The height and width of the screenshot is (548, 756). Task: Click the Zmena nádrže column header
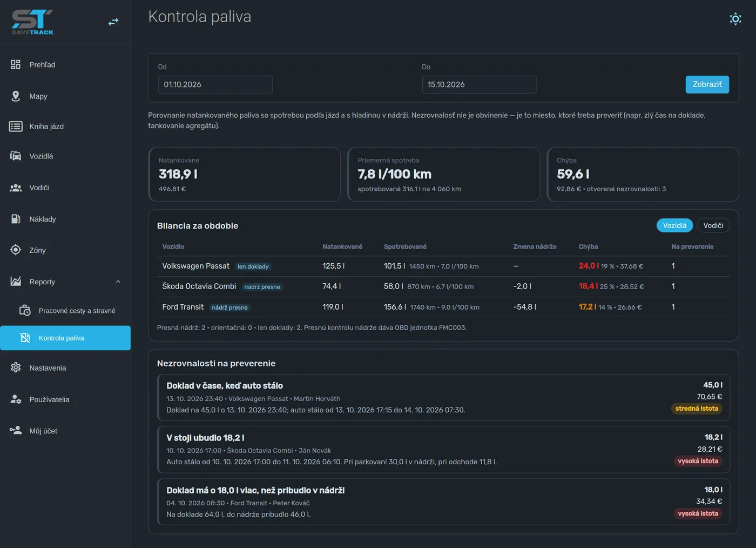(535, 247)
